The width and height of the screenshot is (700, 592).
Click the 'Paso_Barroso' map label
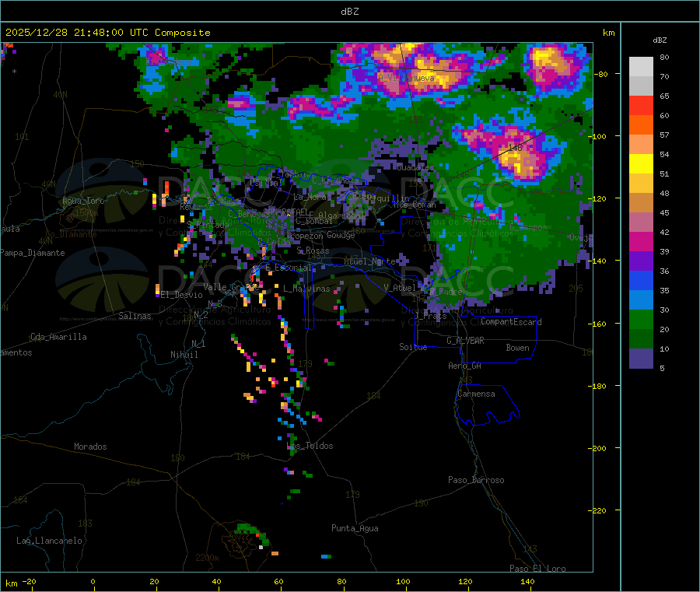click(x=476, y=480)
